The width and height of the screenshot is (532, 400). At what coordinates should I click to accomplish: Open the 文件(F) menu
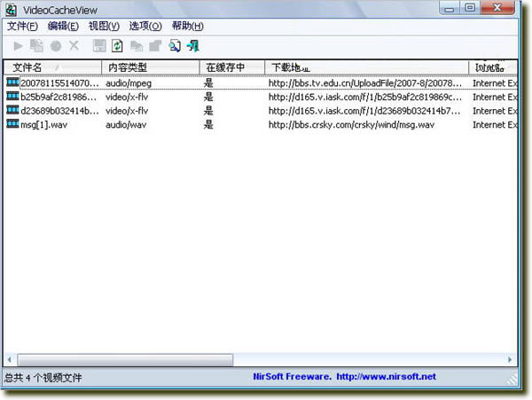click(22, 26)
